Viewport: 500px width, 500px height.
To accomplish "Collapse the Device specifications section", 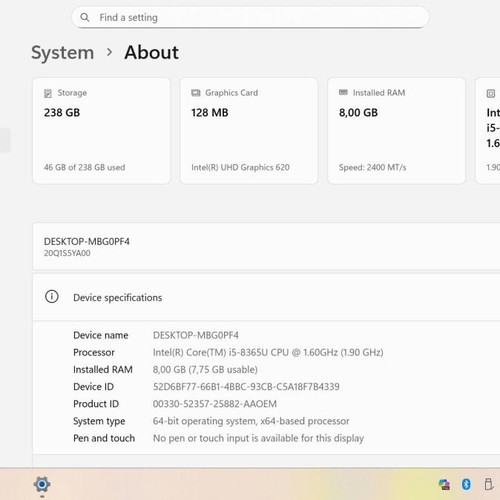I will pyautogui.click(x=266, y=297).
